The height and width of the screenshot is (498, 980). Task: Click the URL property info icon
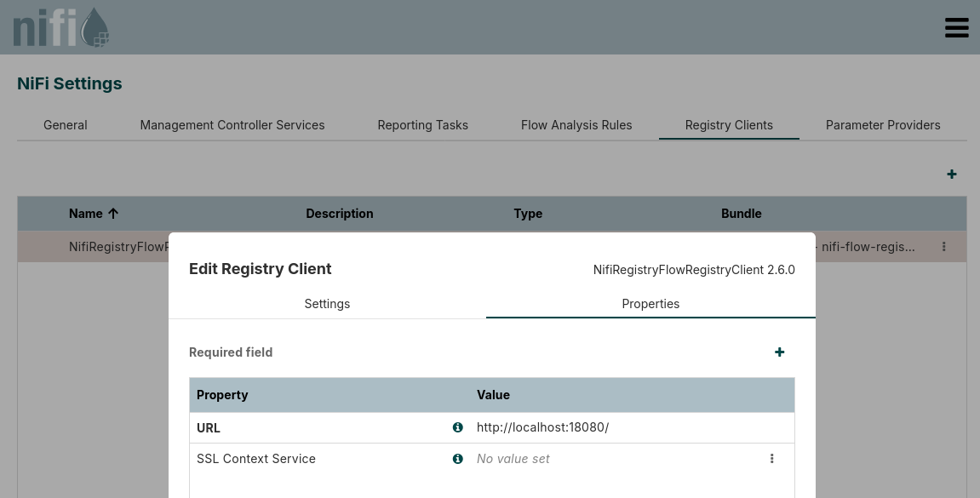457,427
